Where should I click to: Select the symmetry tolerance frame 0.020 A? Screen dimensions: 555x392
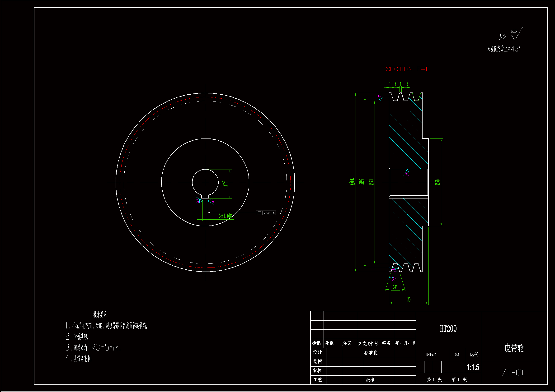coord(266,213)
